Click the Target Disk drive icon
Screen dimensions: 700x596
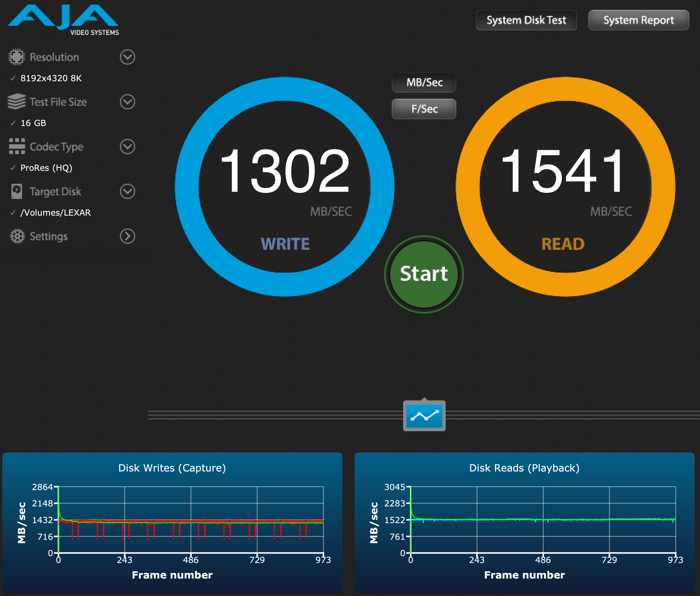click(17, 191)
